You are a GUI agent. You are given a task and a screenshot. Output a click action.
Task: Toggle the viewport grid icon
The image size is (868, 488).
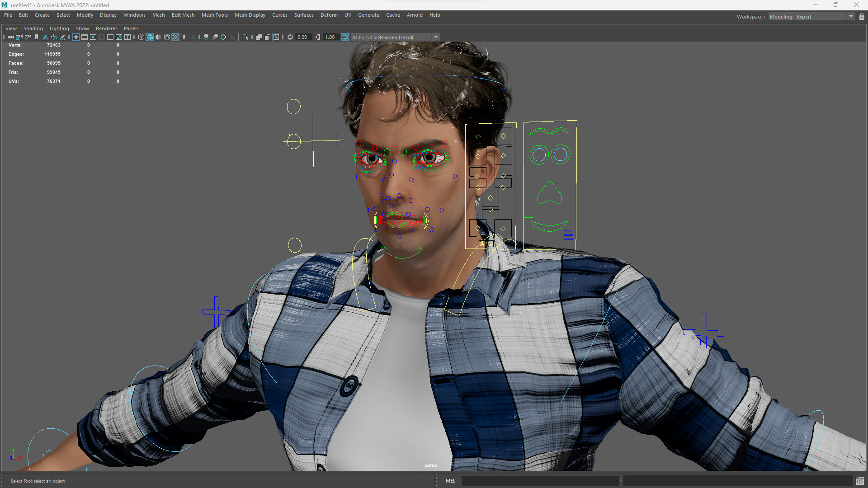(x=76, y=37)
